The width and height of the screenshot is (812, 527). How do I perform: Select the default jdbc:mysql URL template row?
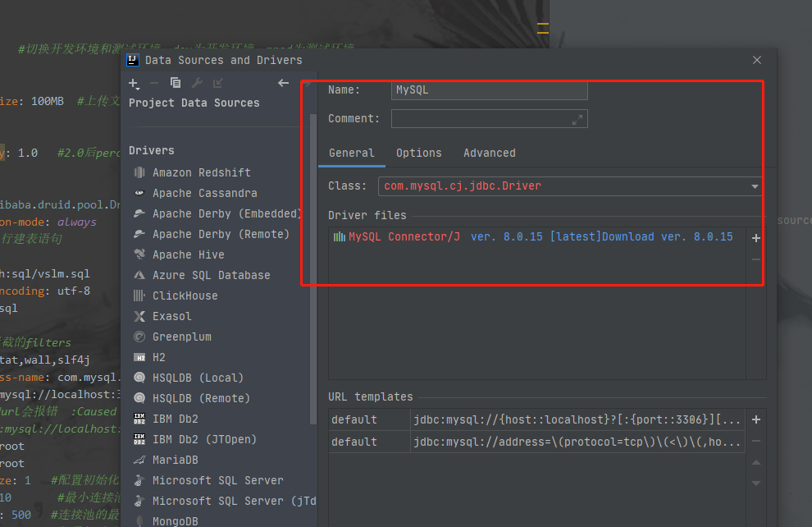pyautogui.click(x=533, y=419)
